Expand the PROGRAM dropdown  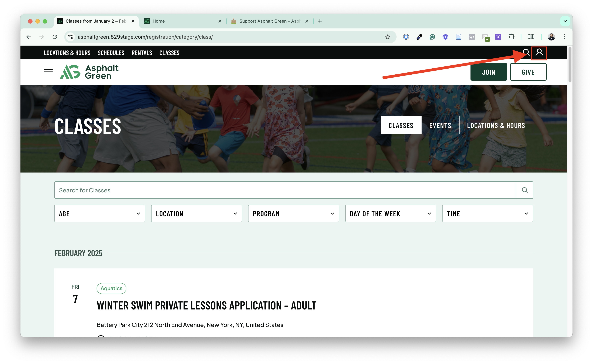point(294,214)
